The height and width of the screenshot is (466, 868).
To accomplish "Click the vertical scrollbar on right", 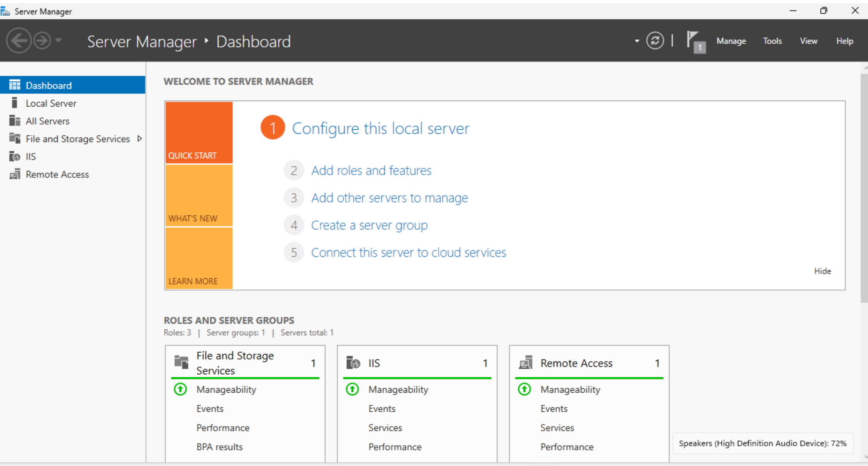I will [x=864, y=187].
